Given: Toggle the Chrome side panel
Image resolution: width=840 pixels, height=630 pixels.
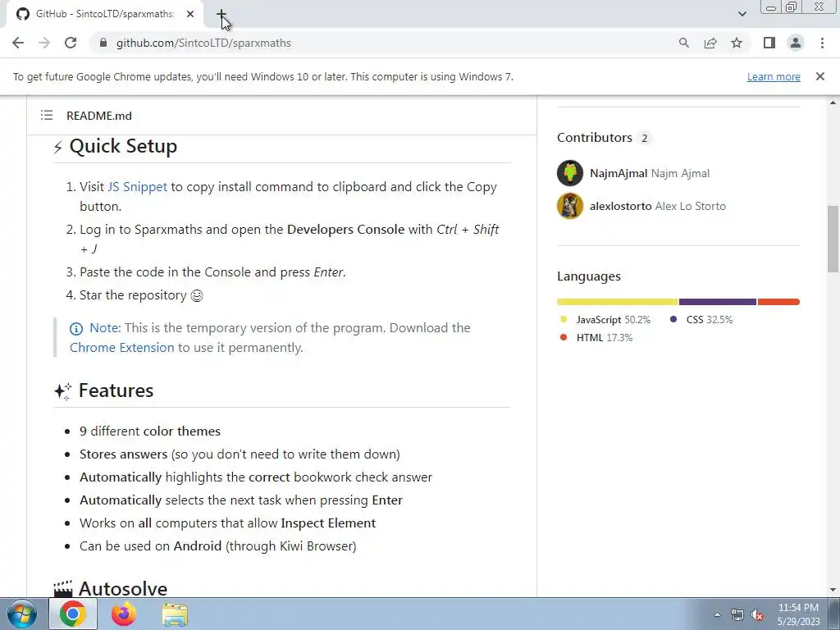Looking at the screenshot, I should pyautogui.click(x=769, y=43).
